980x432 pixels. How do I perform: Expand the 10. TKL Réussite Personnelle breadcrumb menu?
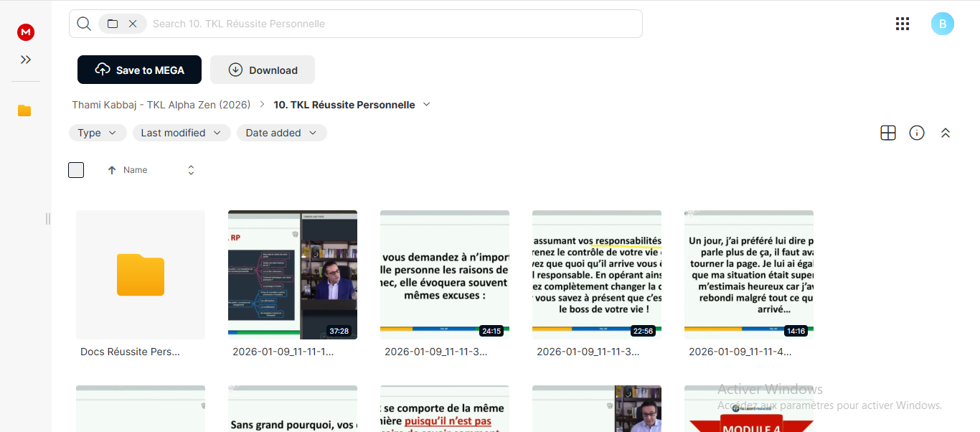point(427,104)
